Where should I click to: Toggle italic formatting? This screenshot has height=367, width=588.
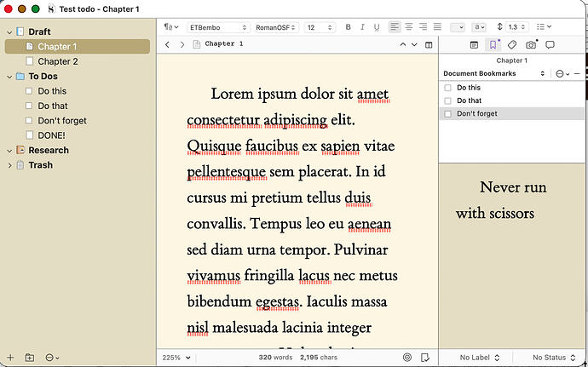(x=362, y=27)
